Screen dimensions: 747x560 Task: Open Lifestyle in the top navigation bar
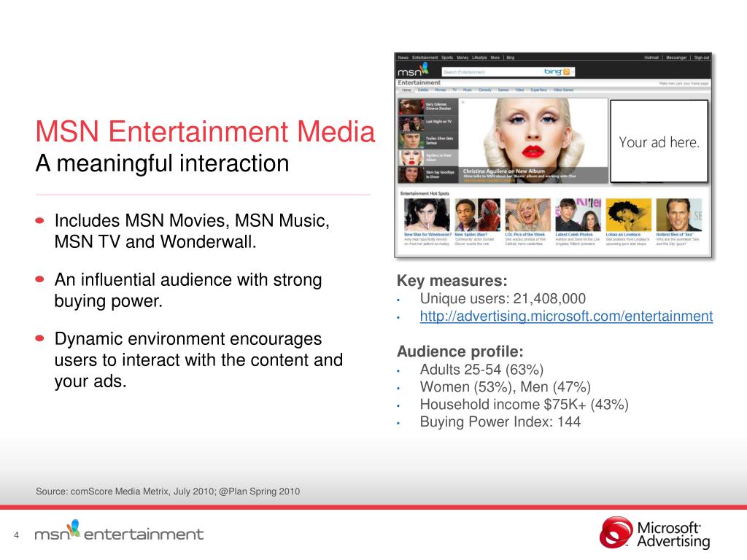click(x=479, y=58)
